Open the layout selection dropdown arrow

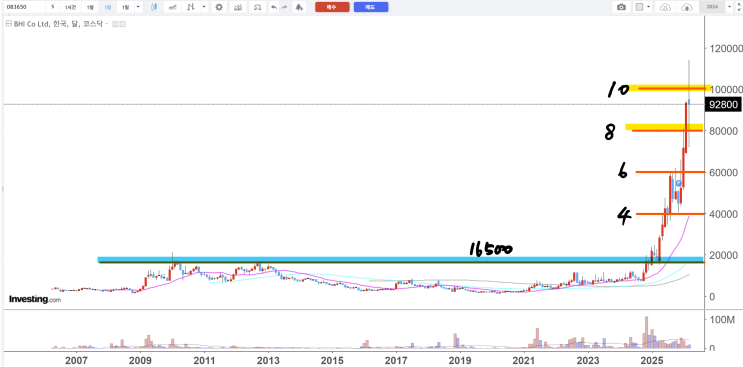648,7
